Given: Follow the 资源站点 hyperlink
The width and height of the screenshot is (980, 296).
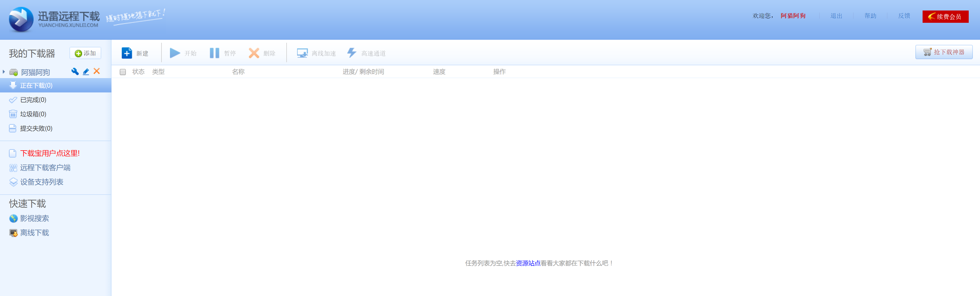Looking at the screenshot, I should pyautogui.click(x=528, y=263).
